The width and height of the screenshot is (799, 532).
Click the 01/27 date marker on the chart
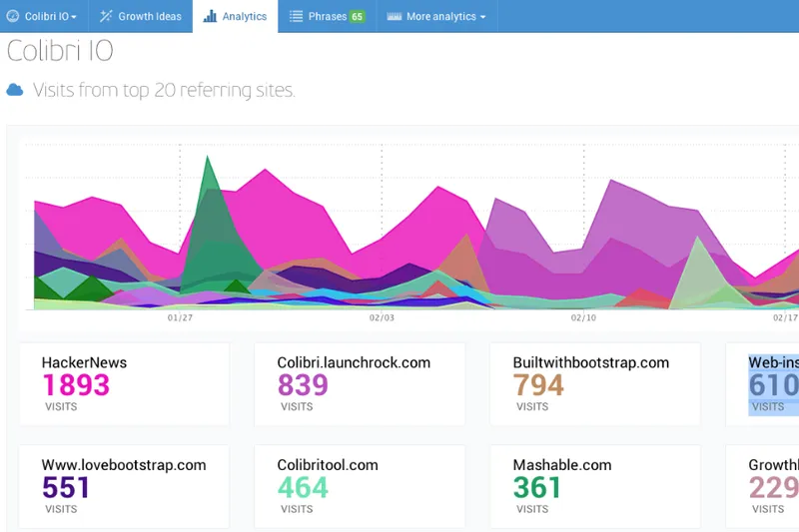pyautogui.click(x=180, y=317)
